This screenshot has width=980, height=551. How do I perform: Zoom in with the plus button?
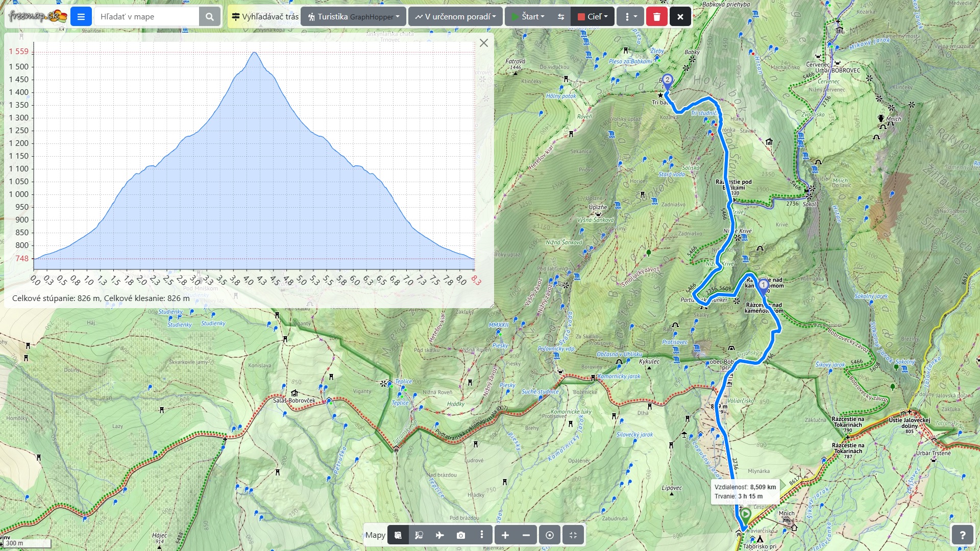505,535
